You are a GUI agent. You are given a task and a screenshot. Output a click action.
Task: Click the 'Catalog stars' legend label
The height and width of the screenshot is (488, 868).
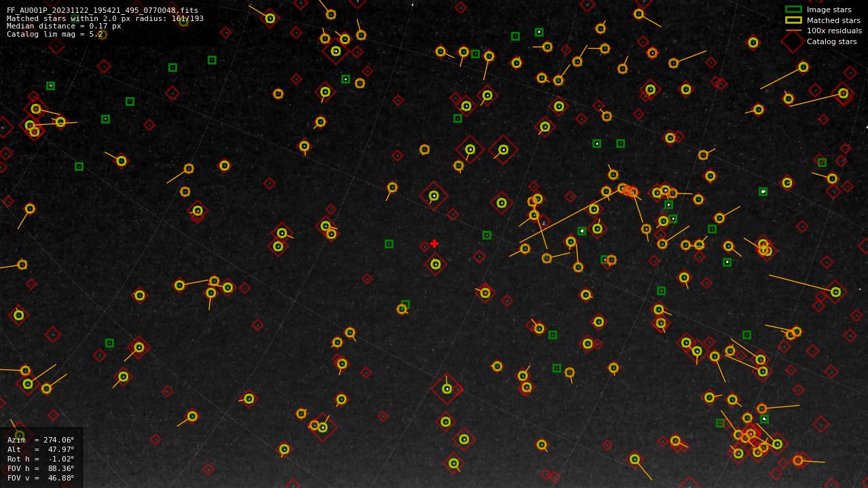coord(831,41)
